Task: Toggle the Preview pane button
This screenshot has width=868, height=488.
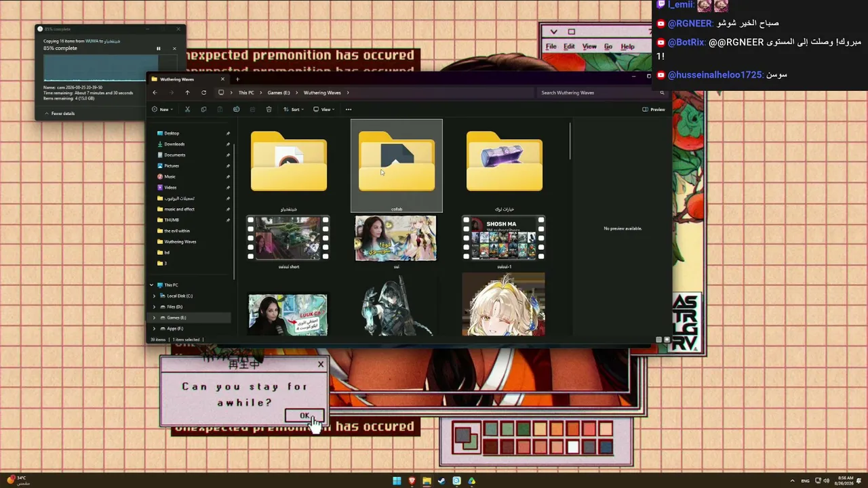Action: click(654, 109)
